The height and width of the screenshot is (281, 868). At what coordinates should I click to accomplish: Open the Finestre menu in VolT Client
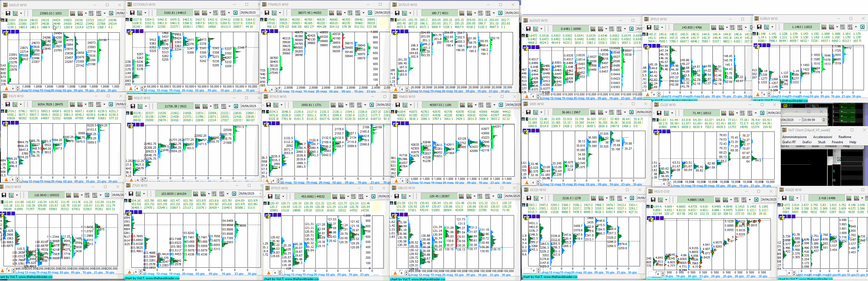837,142
